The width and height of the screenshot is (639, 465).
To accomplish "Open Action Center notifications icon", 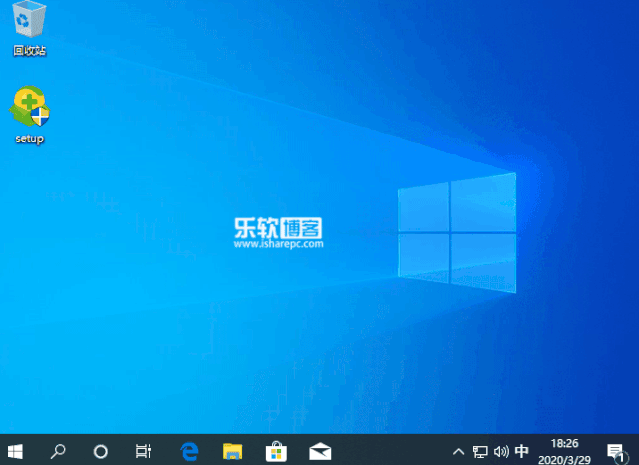I will coord(615,452).
